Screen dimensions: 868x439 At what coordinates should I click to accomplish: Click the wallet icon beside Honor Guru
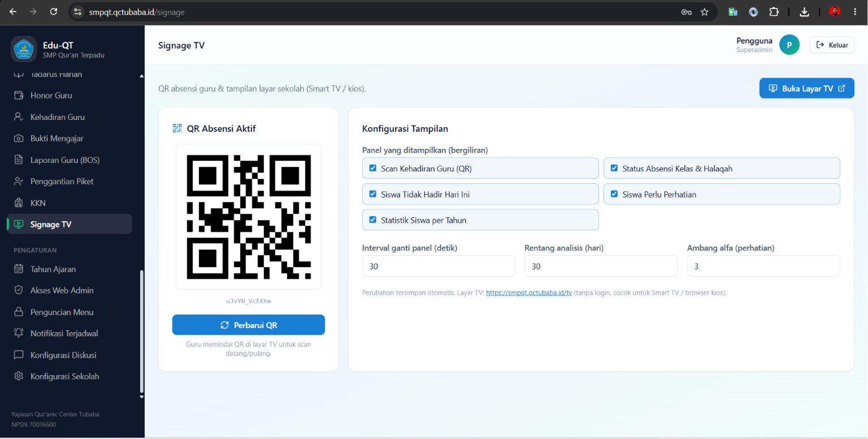point(19,95)
